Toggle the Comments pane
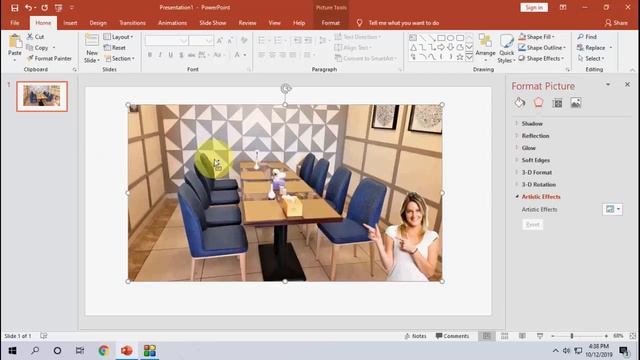This screenshot has height=360, width=640. 452,336
